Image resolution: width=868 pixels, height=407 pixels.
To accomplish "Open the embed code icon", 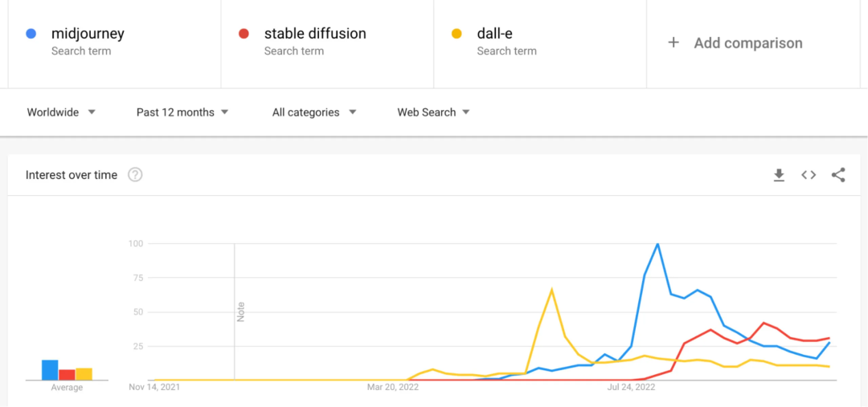I will coord(809,175).
